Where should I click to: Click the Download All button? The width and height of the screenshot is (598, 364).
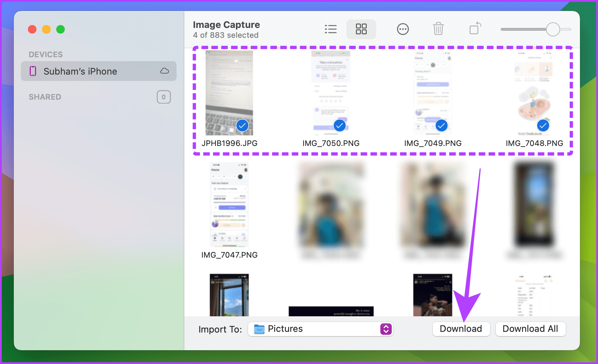pyautogui.click(x=530, y=329)
